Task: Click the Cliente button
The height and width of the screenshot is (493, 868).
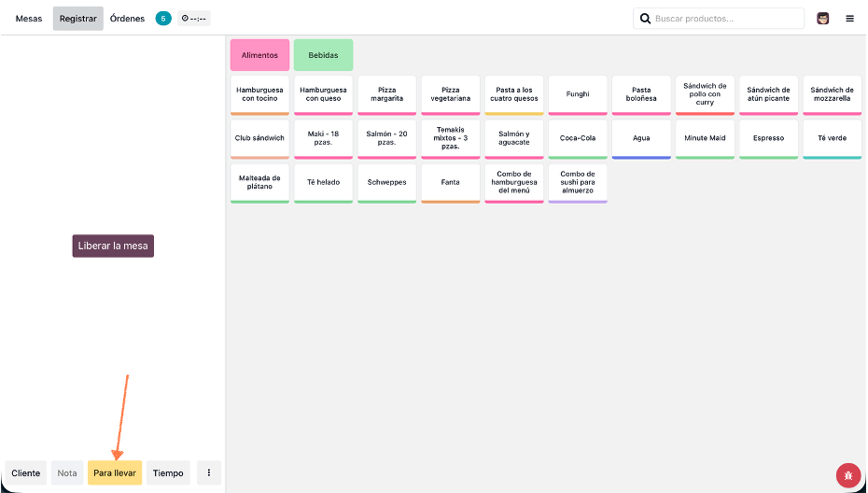Action: pyautogui.click(x=26, y=472)
